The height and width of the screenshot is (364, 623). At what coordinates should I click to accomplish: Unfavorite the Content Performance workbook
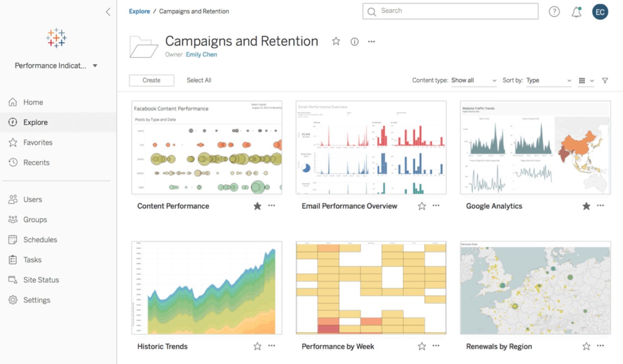click(x=257, y=206)
